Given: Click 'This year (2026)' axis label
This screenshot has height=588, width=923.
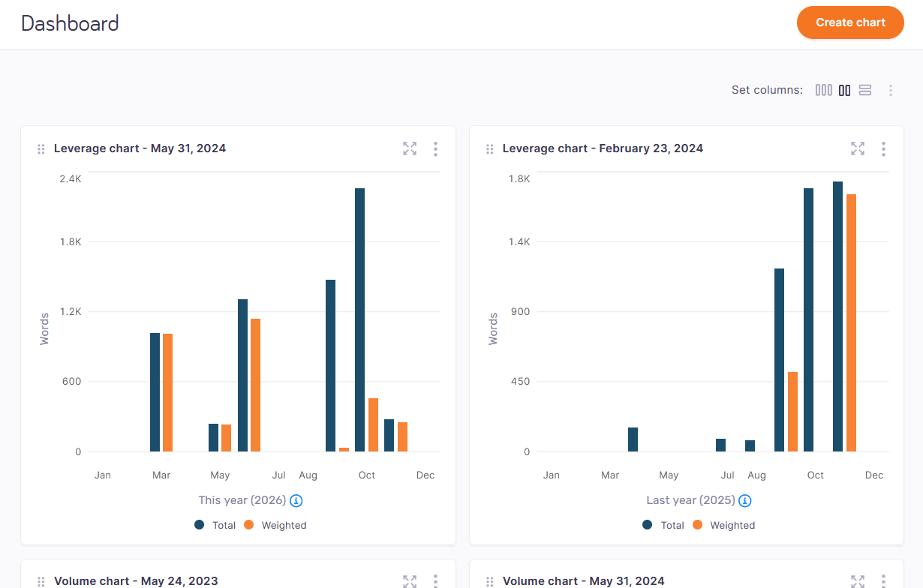Looking at the screenshot, I should (x=242, y=500).
